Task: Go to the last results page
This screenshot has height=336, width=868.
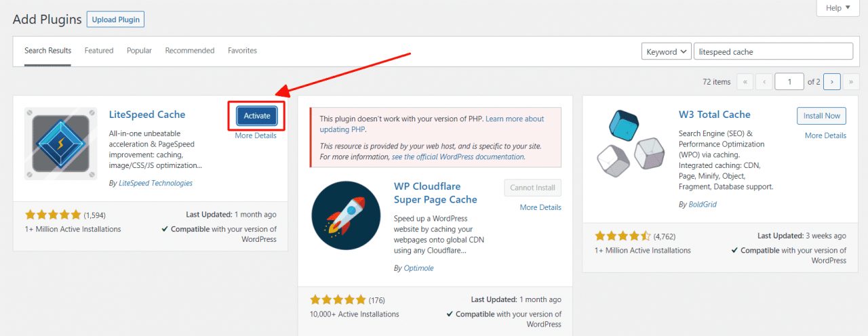Action: 850,82
